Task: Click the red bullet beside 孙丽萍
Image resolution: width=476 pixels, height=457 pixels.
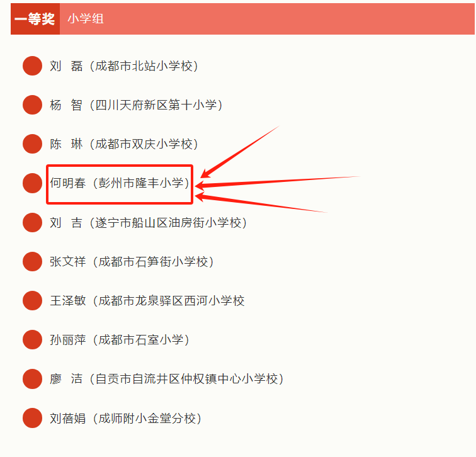Action: [x=32, y=340]
